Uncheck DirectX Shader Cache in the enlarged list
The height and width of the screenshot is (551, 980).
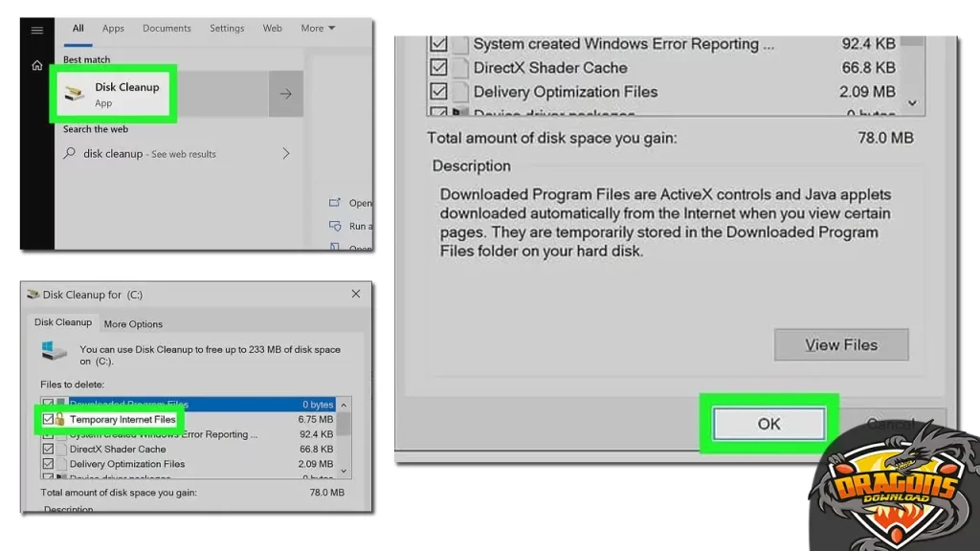(438, 68)
